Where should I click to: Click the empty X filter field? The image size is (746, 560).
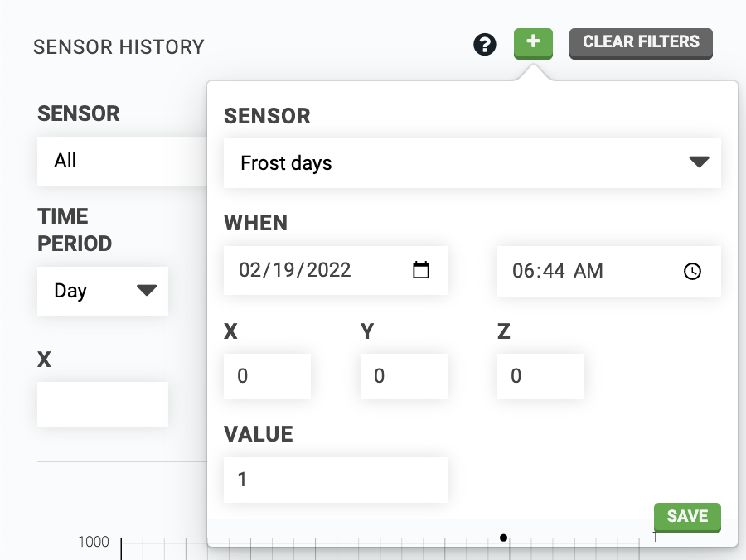pyautogui.click(x=102, y=404)
